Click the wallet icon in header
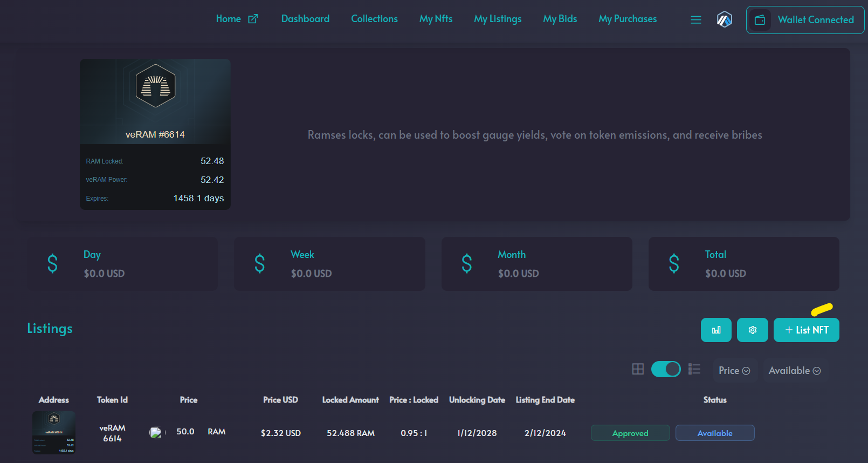This screenshot has width=868, height=463. pyautogui.click(x=760, y=20)
